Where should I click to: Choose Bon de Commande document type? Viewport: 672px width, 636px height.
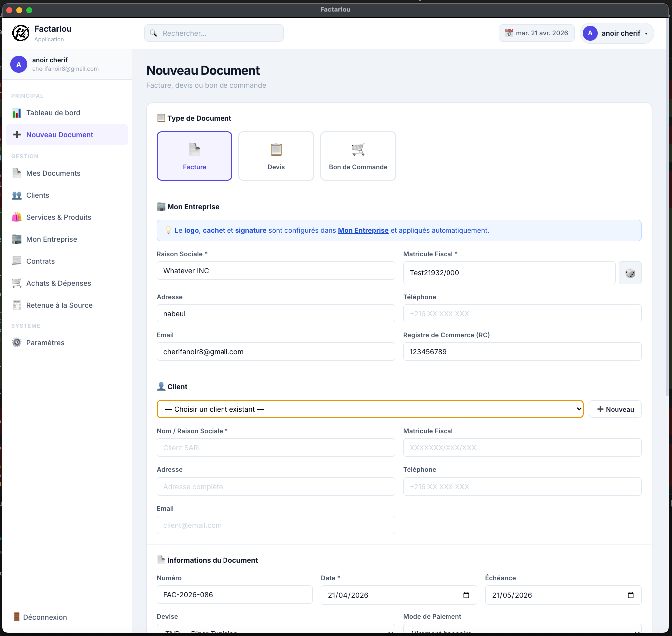[x=358, y=156]
